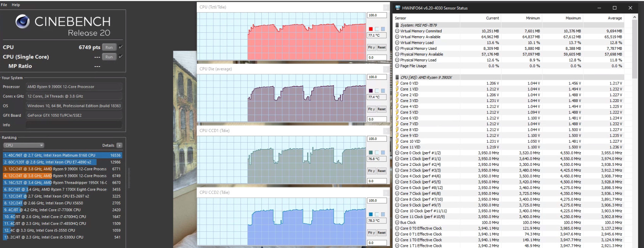
Task: Click Fit y on CPU (Tctl/Tdie) graph
Action: click(372, 48)
